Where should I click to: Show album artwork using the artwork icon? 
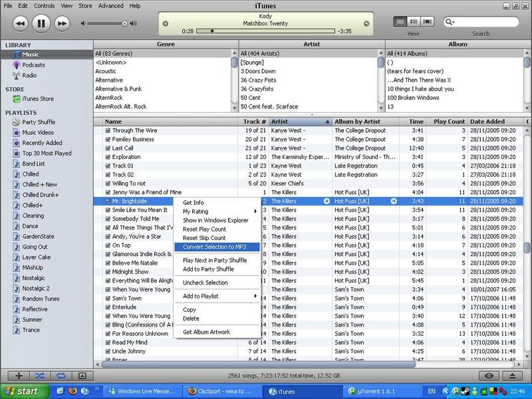click(x=83, y=376)
